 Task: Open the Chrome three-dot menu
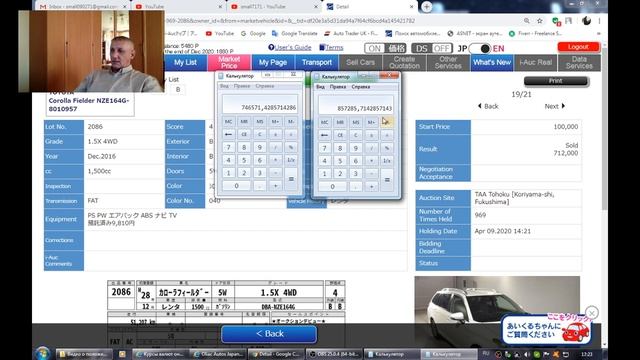(x=599, y=21)
